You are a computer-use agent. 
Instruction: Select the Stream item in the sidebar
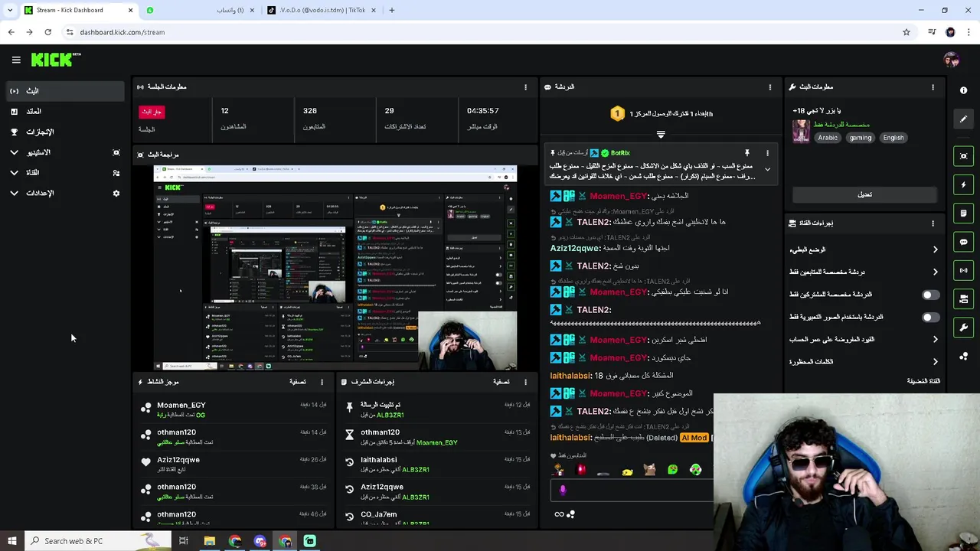pos(65,91)
